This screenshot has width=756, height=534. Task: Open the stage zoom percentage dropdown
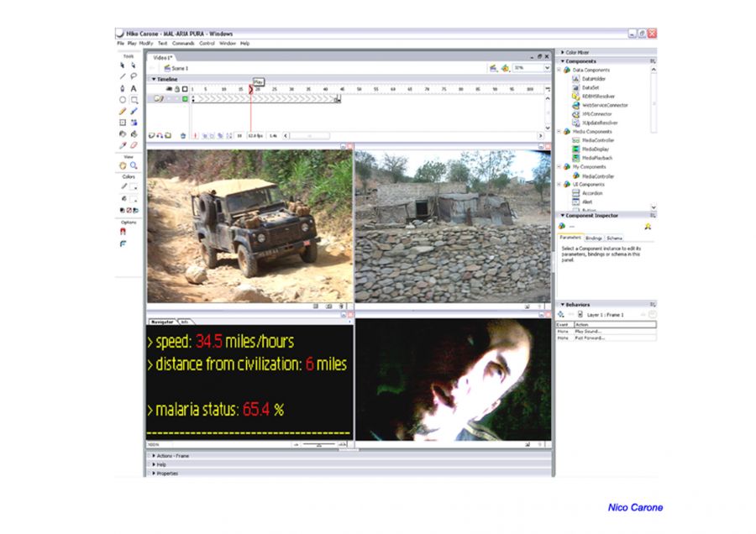coord(547,68)
